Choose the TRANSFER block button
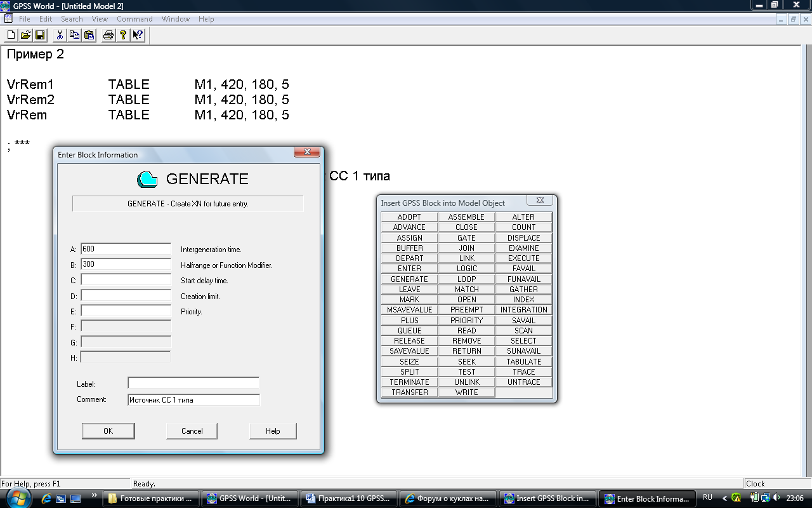This screenshot has width=812, height=508. tap(409, 392)
